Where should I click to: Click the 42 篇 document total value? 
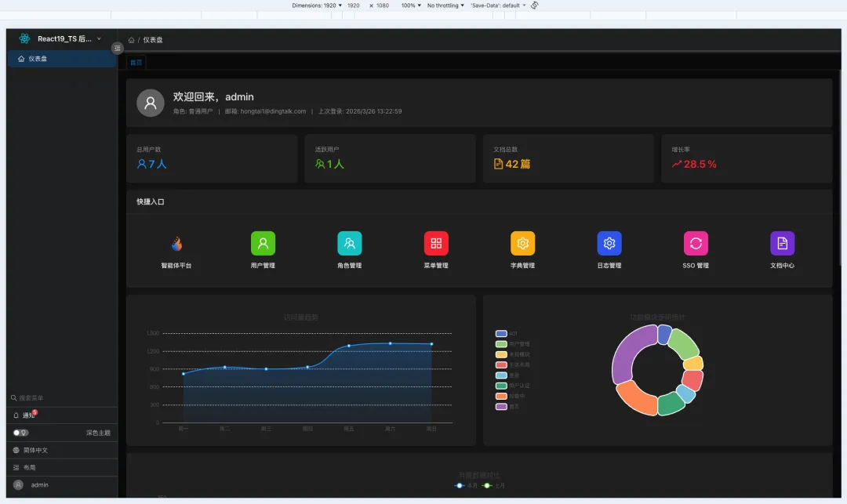[x=518, y=164]
